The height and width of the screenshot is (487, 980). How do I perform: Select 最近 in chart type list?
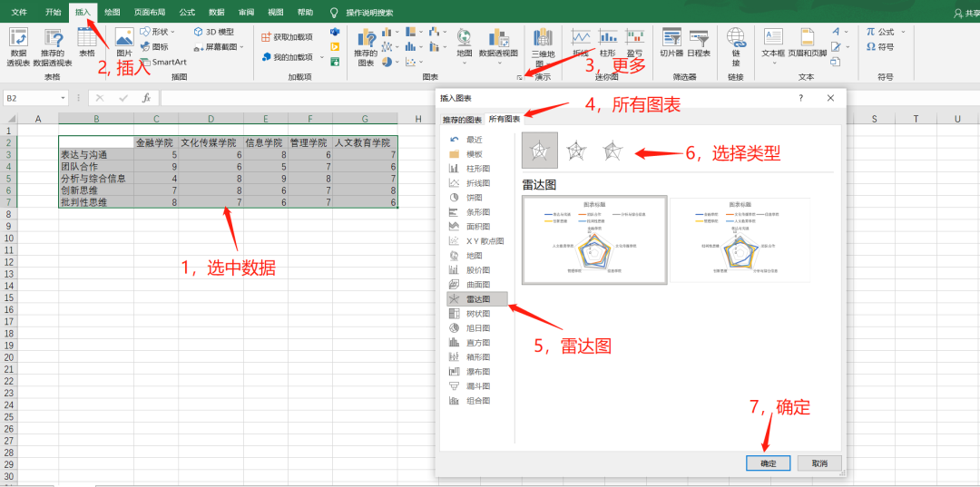pos(474,140)
